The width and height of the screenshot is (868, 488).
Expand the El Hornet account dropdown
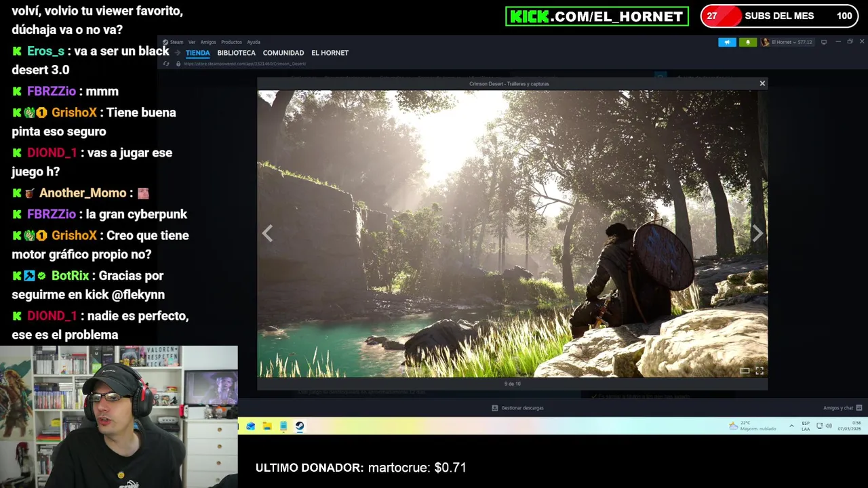[x=787, y=42]
